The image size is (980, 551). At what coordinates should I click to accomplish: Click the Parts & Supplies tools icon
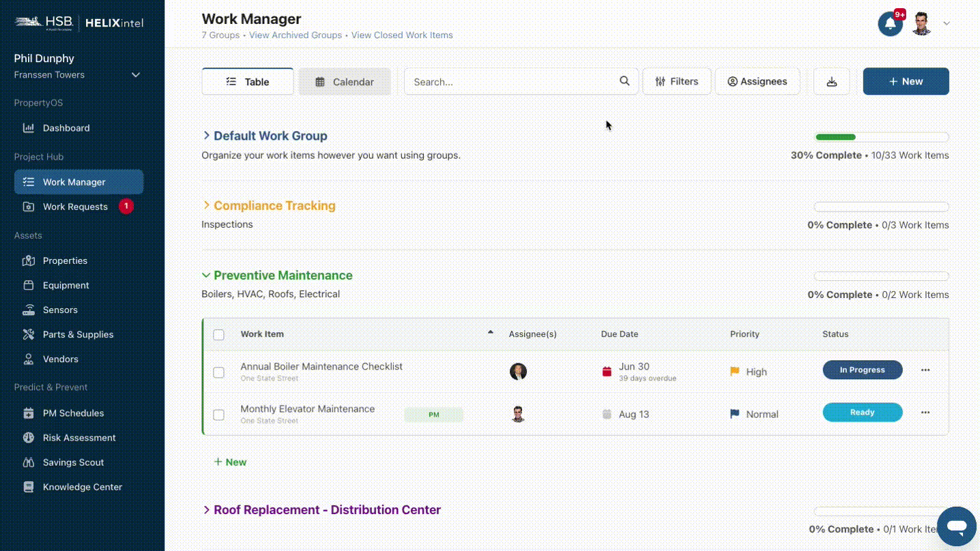[29, 334]
